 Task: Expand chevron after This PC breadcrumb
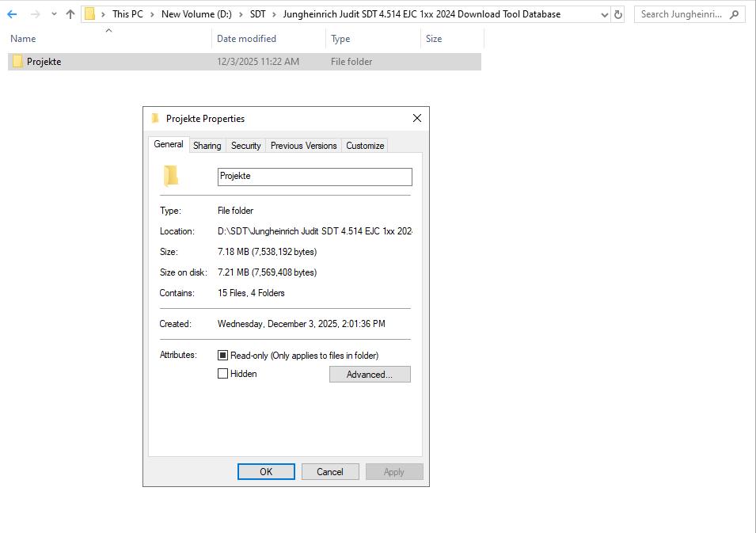click(152, 14)
